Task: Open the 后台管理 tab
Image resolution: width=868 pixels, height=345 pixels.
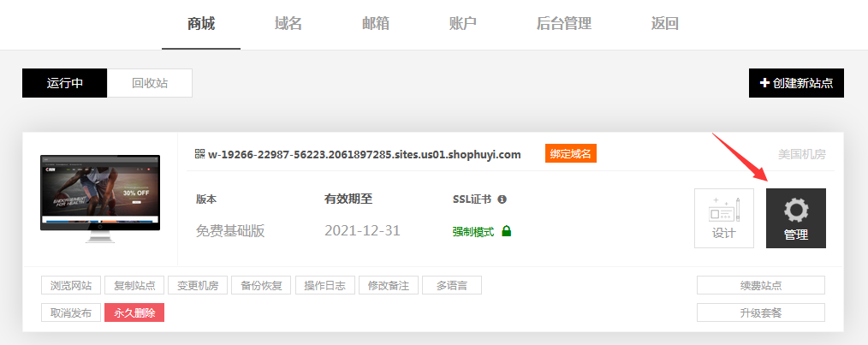Action: 563,24
